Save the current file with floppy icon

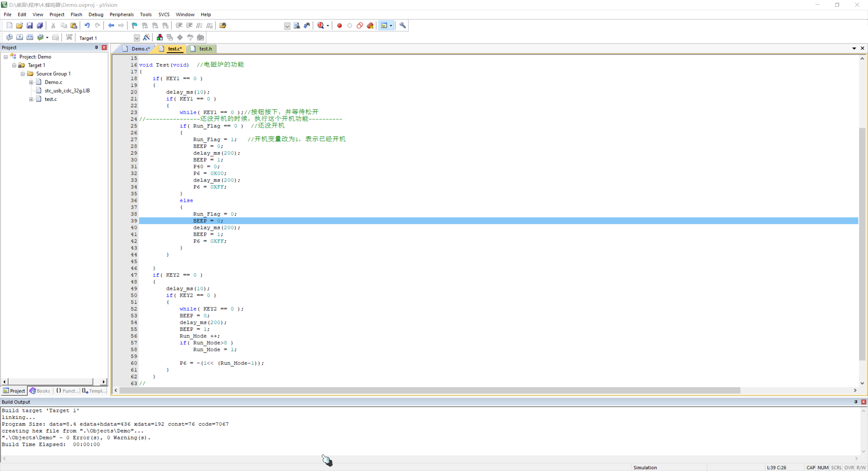tap(29, 25)
